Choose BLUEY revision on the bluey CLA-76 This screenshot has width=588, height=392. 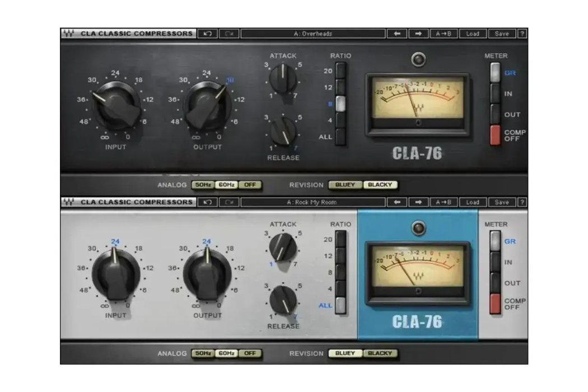(345, 353)
